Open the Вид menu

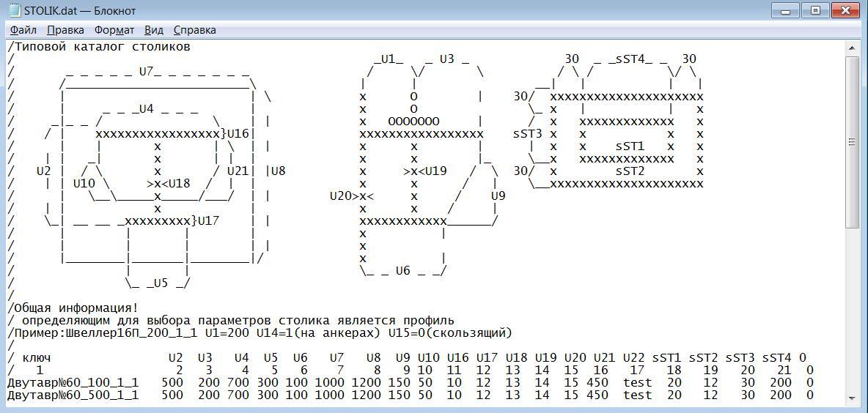tap(154, 30)
